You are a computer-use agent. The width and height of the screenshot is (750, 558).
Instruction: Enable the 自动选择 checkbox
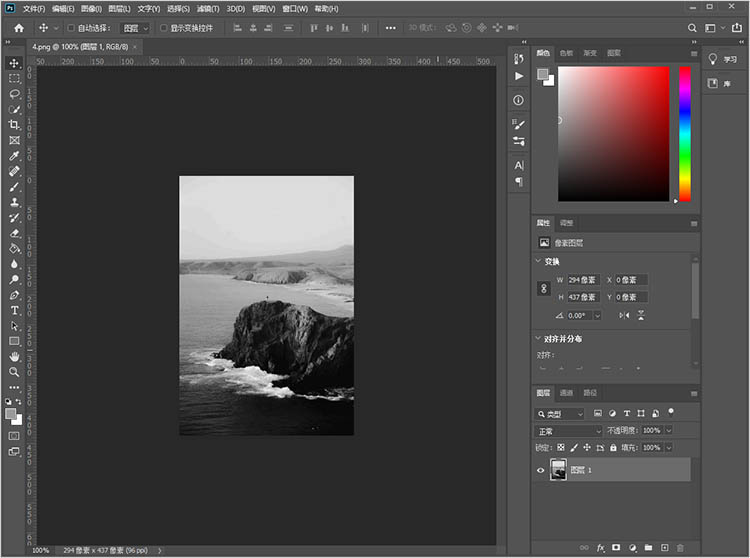[71, 28]
